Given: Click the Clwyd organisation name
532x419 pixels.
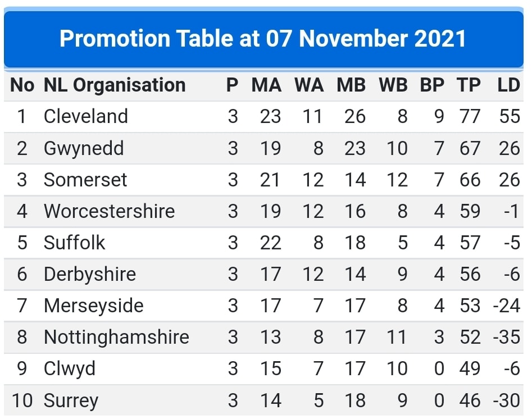Looking at the screenshot, I should 70,369.
